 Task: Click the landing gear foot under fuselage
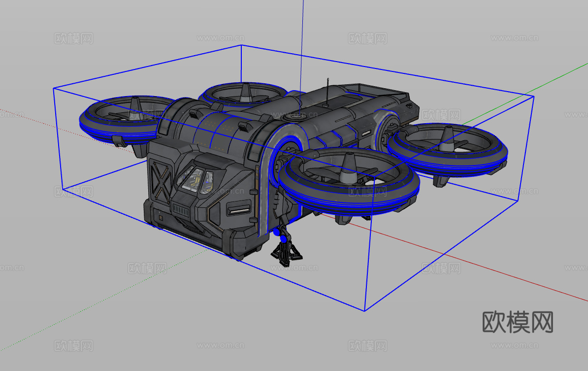[286, 253]
